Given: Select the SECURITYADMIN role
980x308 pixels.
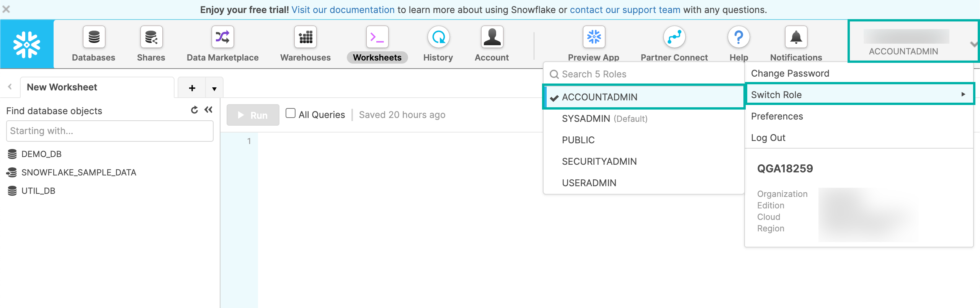Looking at the screenshot, I should [599, 162].
